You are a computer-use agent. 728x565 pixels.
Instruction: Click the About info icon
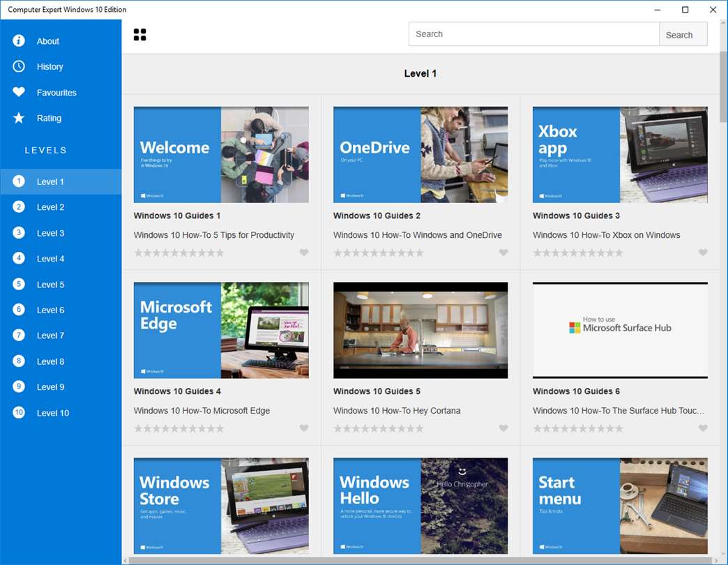coord(19,41)
